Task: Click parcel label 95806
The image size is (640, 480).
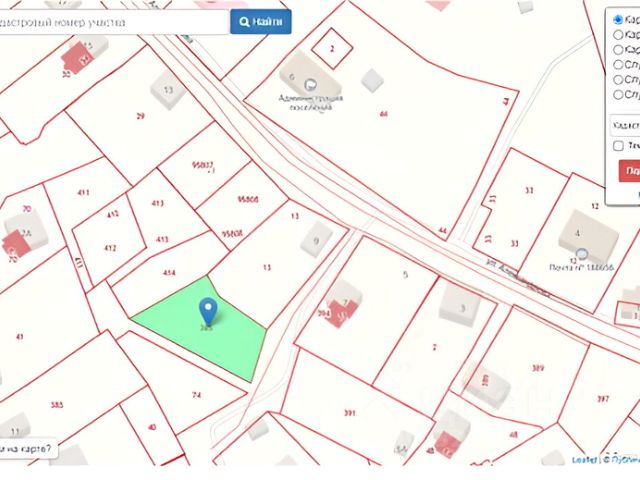Action: [248, 200]
